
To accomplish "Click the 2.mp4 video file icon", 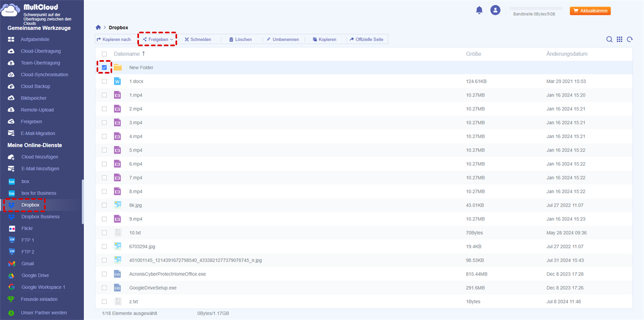I will (x=118, y=109).
